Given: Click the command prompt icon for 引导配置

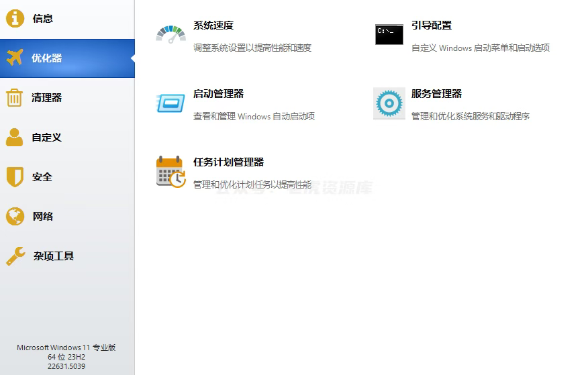Looking at the screenshot, I should [x=389, y=34].
